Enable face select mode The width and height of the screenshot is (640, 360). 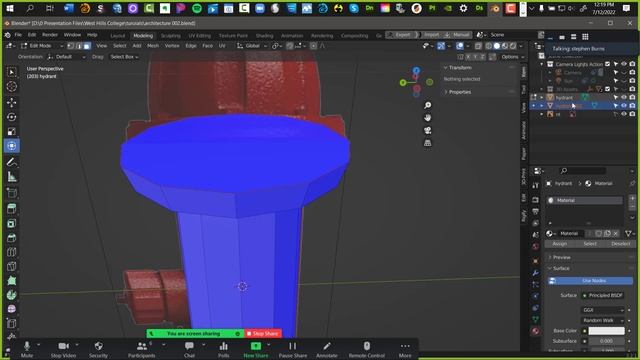[x=87, y=46]
